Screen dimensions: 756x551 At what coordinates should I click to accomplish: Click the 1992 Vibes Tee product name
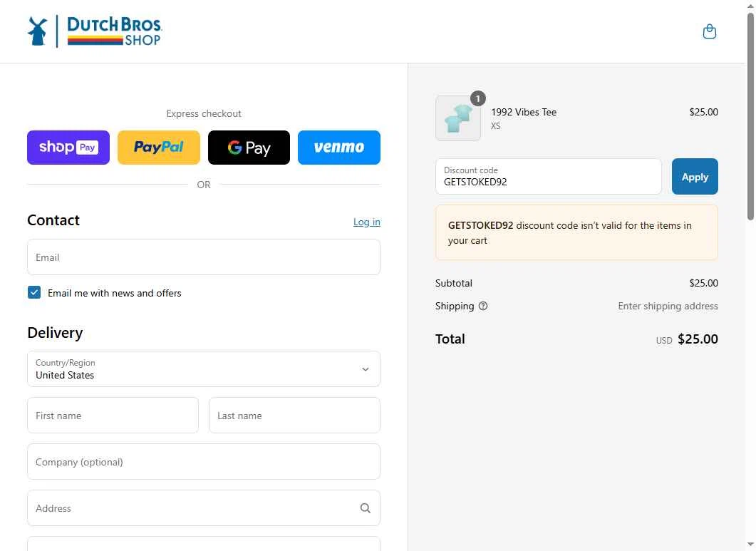coord(524,112)
